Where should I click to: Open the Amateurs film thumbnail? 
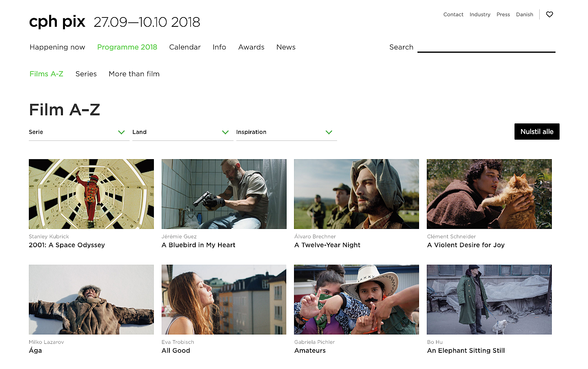click(357, 300)
